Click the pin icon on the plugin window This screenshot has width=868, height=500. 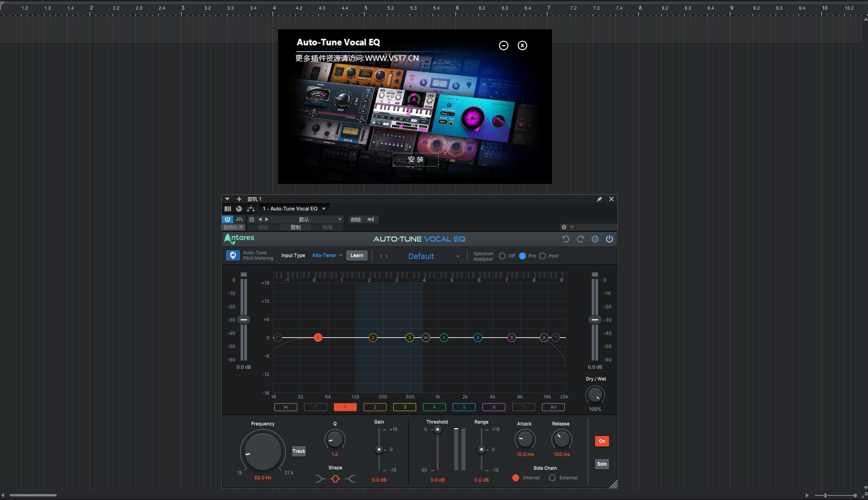click(599, 199)
